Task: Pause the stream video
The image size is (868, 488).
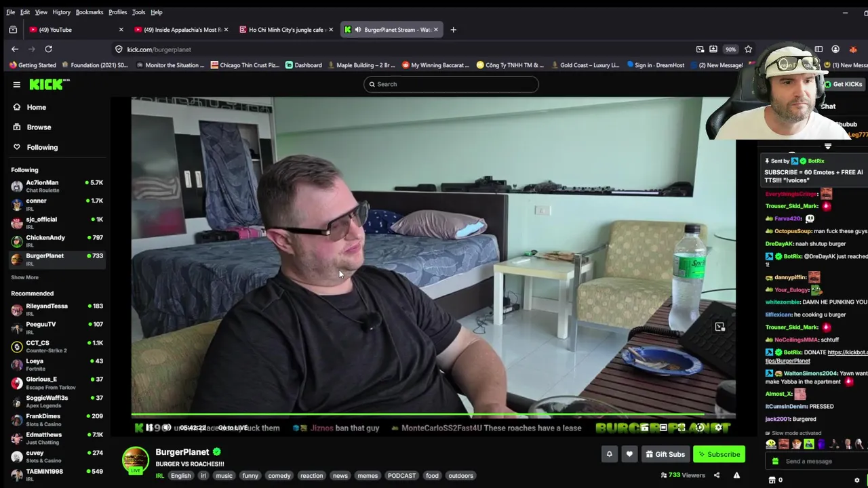Action: point(149,428)
